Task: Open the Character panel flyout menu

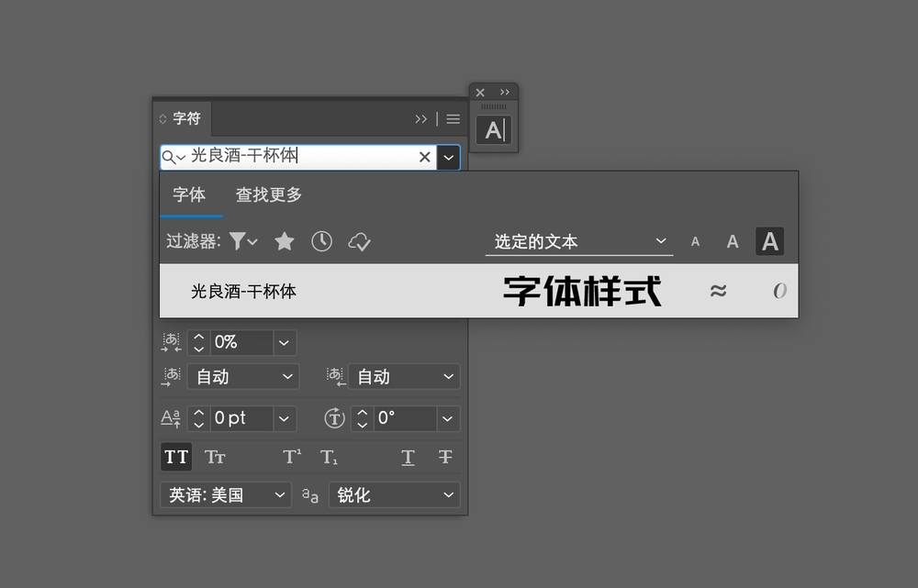Action: (x=452, y=118)
